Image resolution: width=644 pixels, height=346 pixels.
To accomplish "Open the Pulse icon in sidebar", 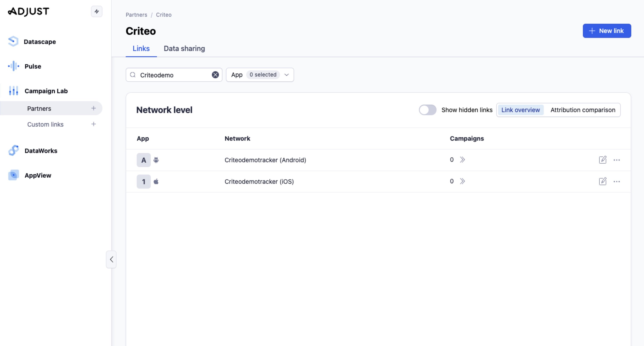I will point(13,66).
